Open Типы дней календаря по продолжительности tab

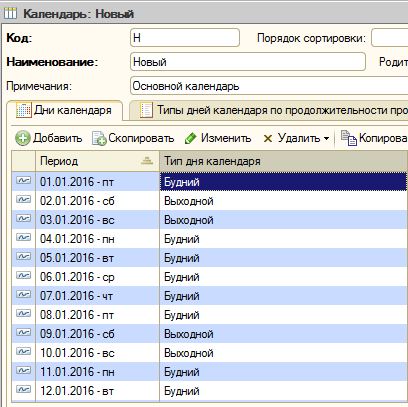coord(269,110)
